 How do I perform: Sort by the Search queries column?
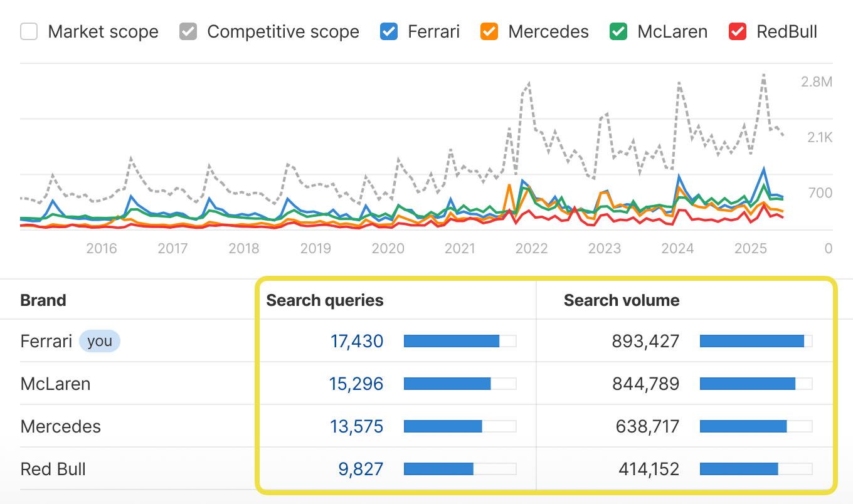[324, 300]
